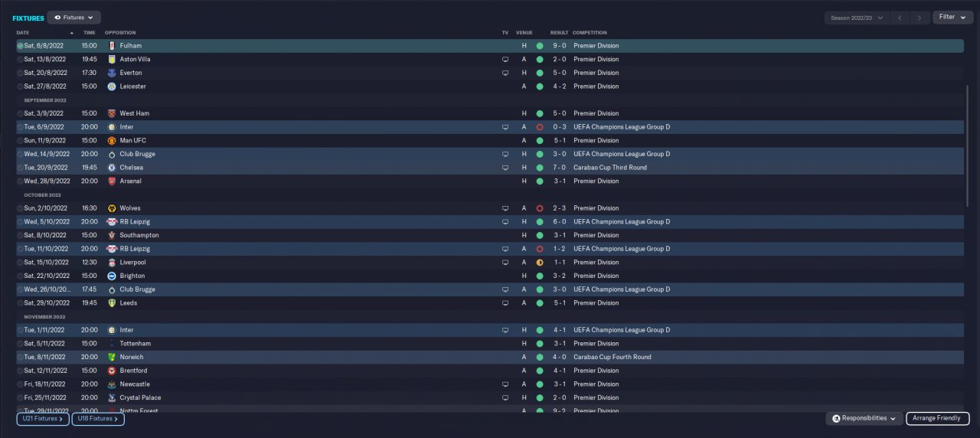Viewport: 980px width, 438px height.
Task: Select the checkbox beside Leicester fixture
Action: (x=20, y=87)
